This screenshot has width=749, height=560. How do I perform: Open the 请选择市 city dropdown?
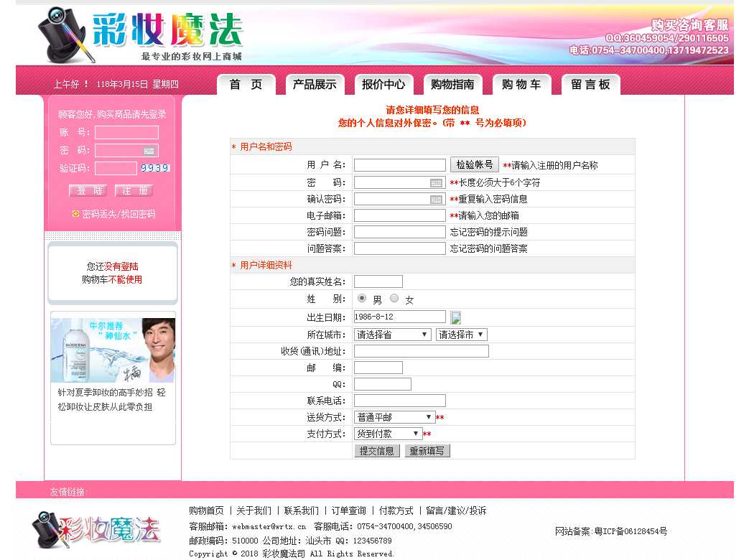click(461, 335)
